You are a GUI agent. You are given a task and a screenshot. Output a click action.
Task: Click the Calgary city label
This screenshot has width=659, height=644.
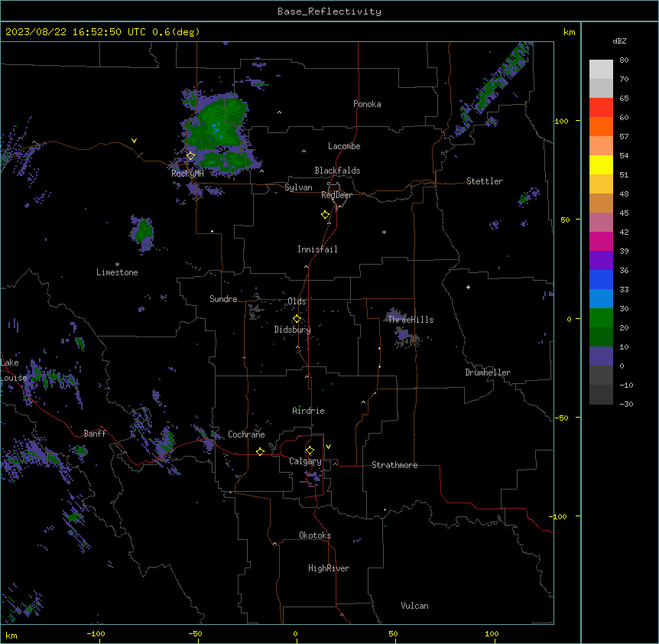tap(305, 461)
